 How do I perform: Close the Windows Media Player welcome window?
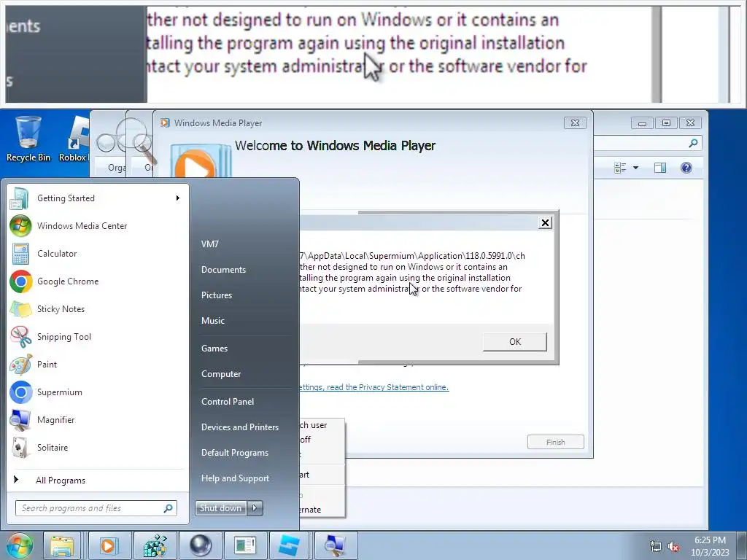[x=575, y=122]
